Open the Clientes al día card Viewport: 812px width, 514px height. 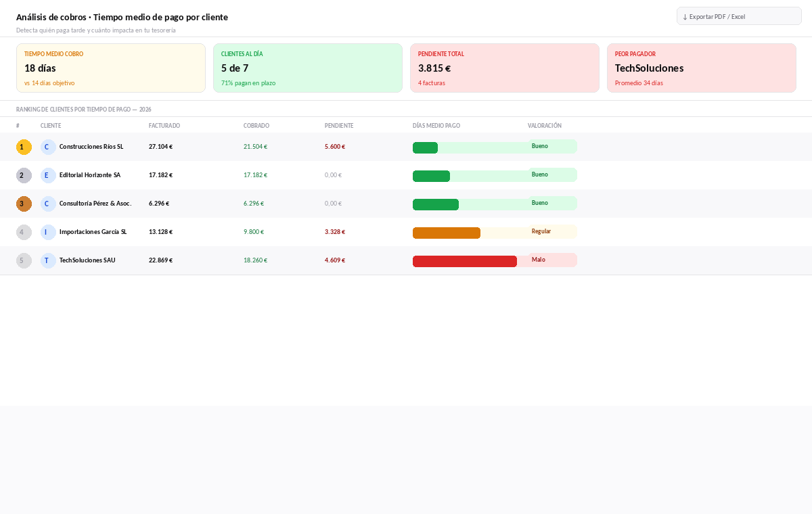coord(308,68)
